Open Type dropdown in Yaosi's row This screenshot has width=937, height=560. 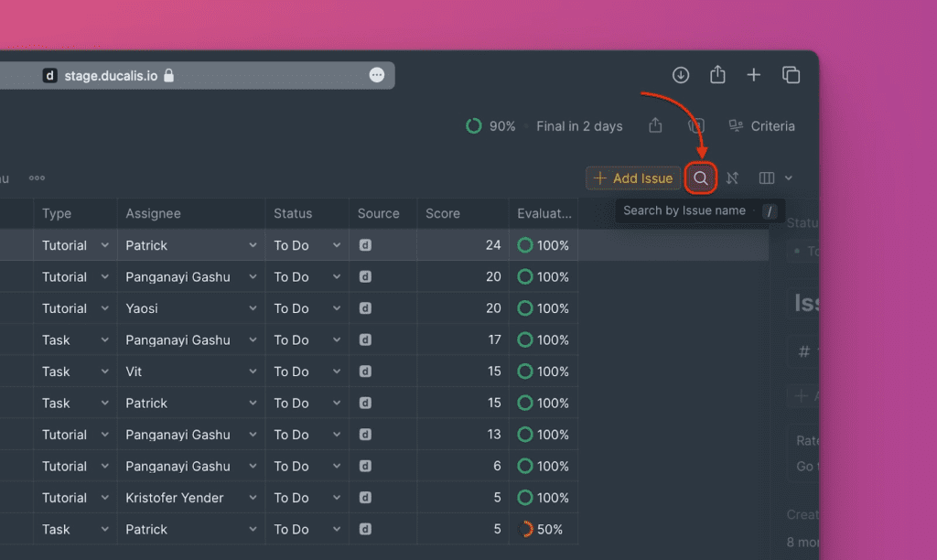pyautogui.click(x=104, y=308)
